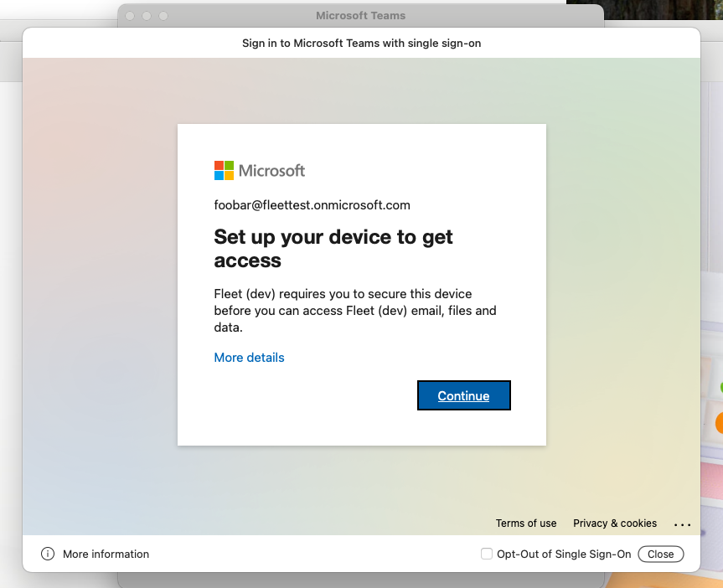723x588 pixels.
Task: Select the foobar@fleettest.onmicrosoft.com account text
Action: [x=312, y=205]
